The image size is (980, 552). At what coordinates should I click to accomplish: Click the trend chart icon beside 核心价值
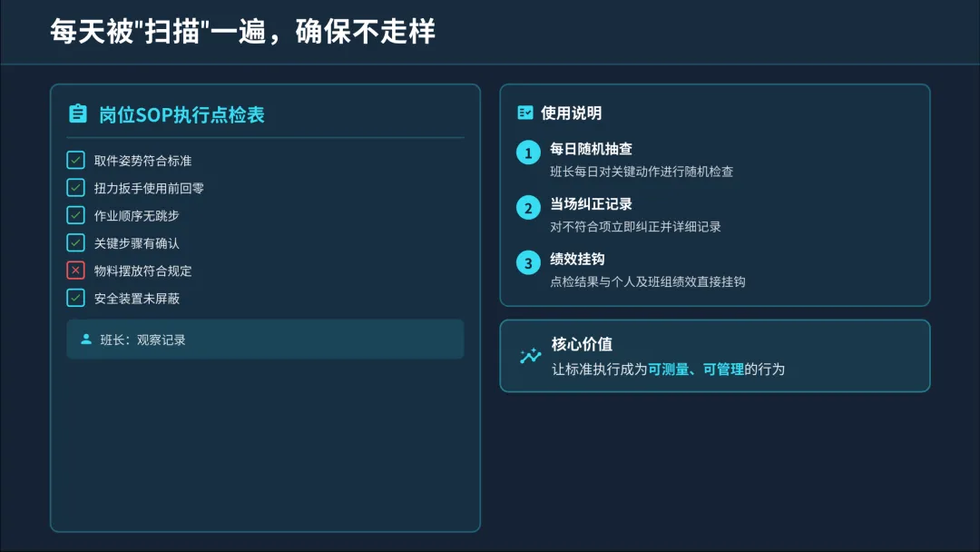tap(530, 356)
